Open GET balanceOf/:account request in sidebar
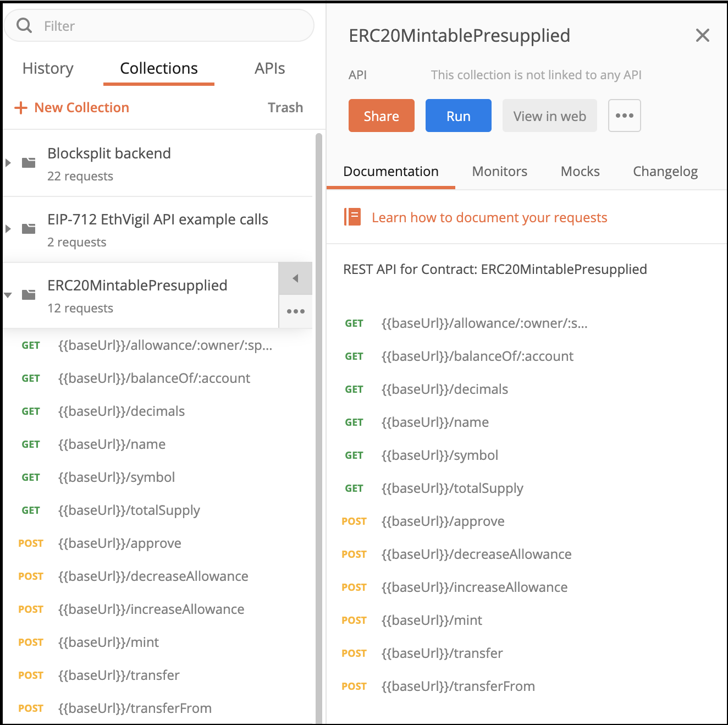 pyautogui.click(x=157, y=378)
